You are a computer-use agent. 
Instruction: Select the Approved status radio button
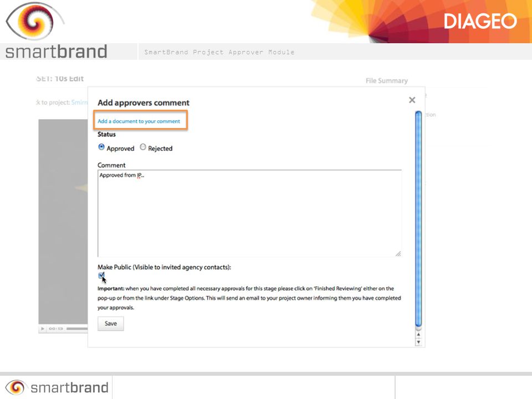101,147
